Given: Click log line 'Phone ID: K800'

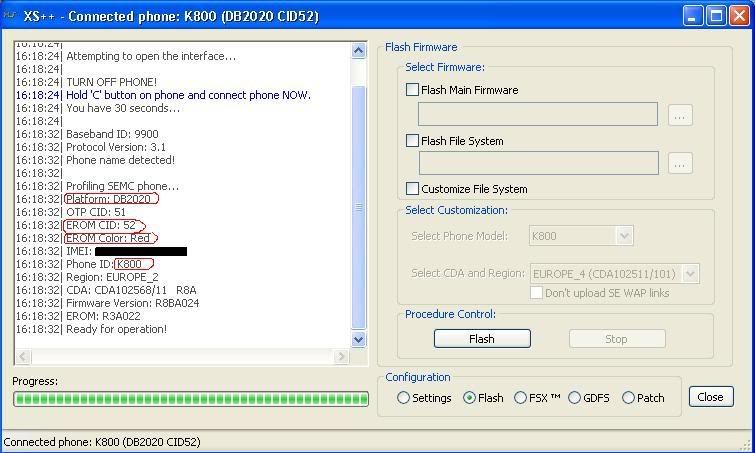Looking at the screenshot, I should coord(104,264).
